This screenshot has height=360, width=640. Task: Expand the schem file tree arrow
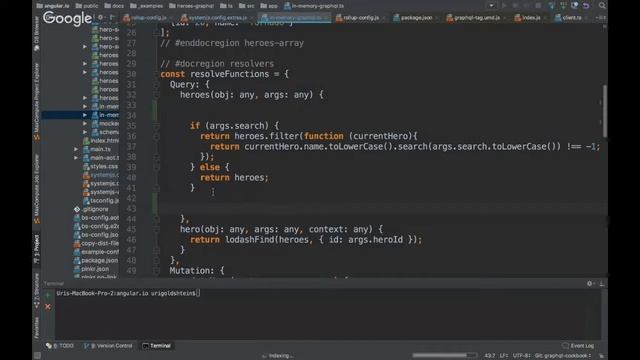tap(85, 132)
